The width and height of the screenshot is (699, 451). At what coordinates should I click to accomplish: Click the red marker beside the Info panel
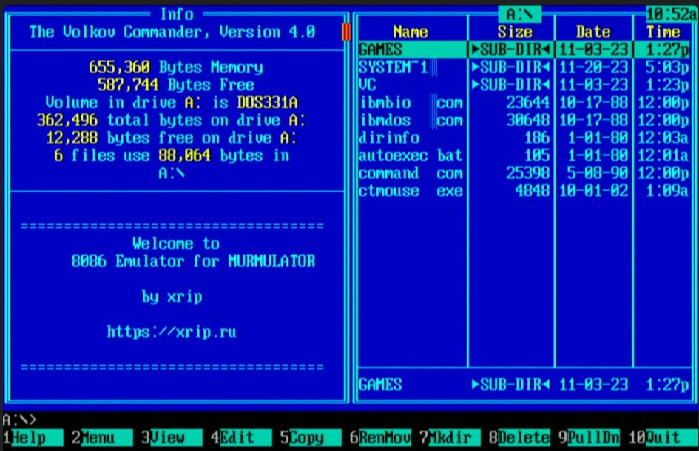click(346, 32)
